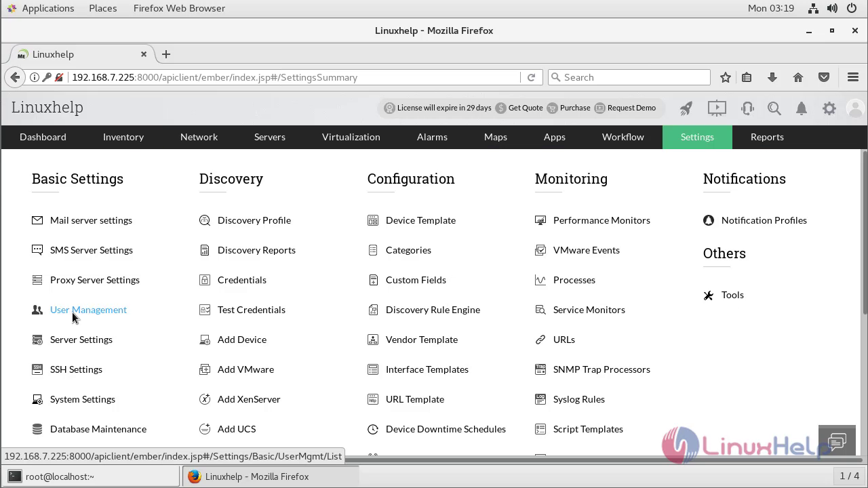Click the headset support icon
868x488 pixels.
[747, 108]
